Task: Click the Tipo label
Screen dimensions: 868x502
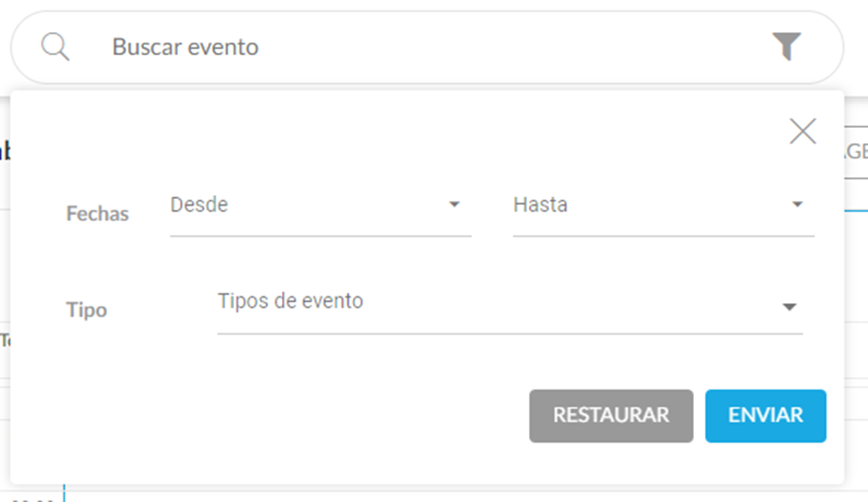Action: [x=86, y=310]
